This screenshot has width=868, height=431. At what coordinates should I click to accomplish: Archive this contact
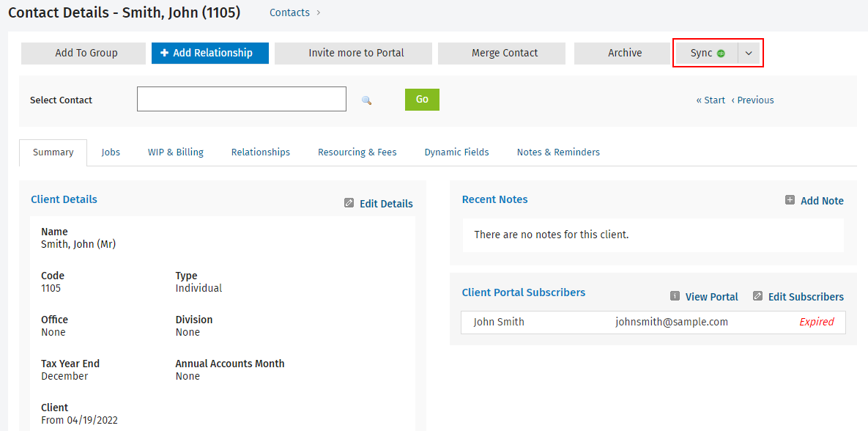click(x=623, y=53)
